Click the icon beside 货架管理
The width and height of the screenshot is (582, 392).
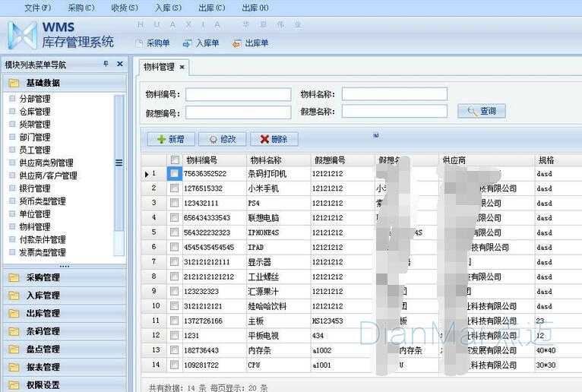pos(12,124)
